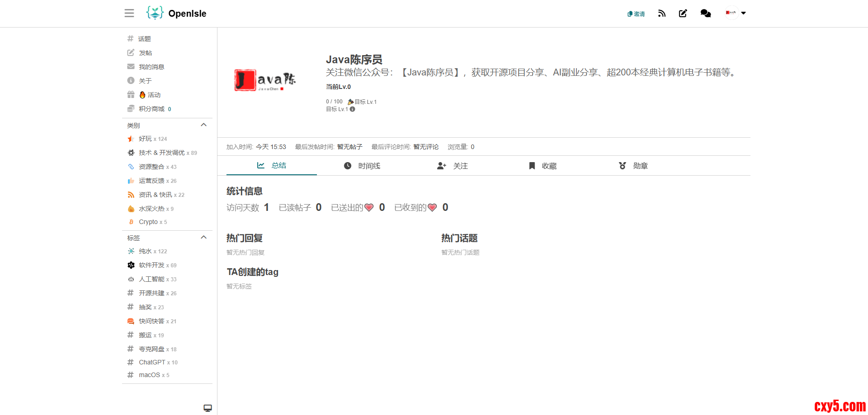Screen dimensions: 868x415
Task: Click the 积分商城 points mall coins icon
Action: pos(131,109)
